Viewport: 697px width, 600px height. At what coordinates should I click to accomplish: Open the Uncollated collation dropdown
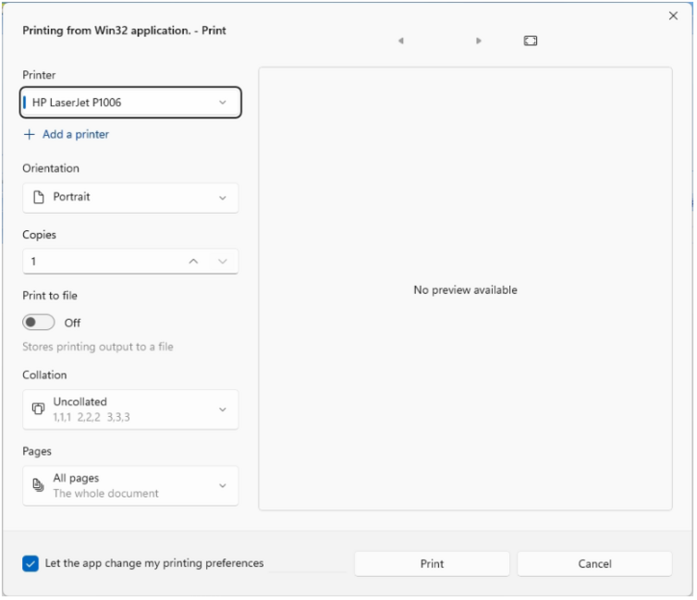pos(130,409)
